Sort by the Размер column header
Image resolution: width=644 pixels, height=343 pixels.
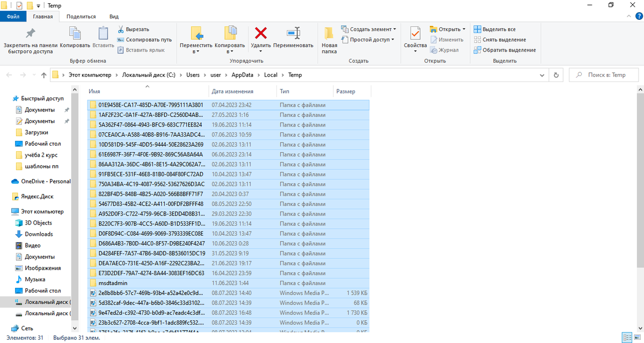(x=352, y=91)
